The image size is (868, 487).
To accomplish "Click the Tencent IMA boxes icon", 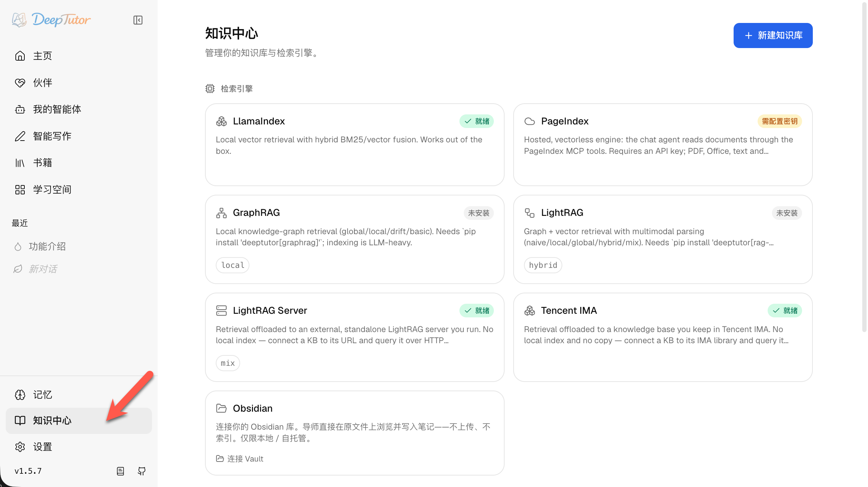I will (530, 311).
